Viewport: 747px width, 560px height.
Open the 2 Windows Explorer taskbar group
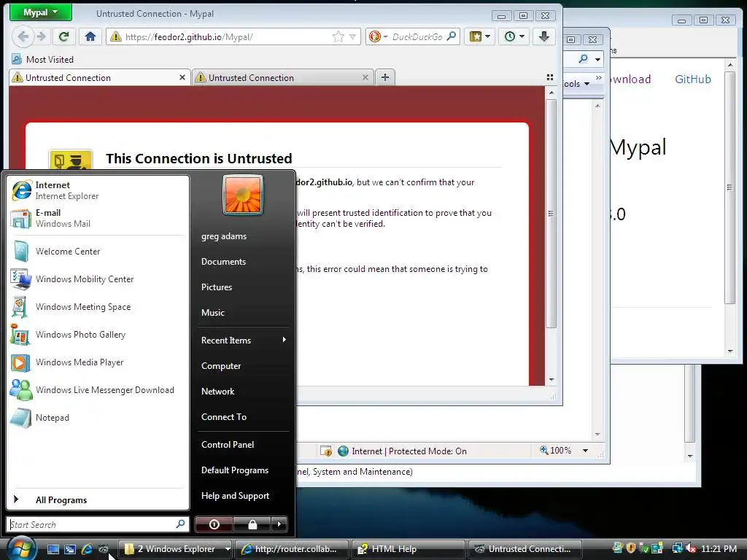click(x=175, y=549)
